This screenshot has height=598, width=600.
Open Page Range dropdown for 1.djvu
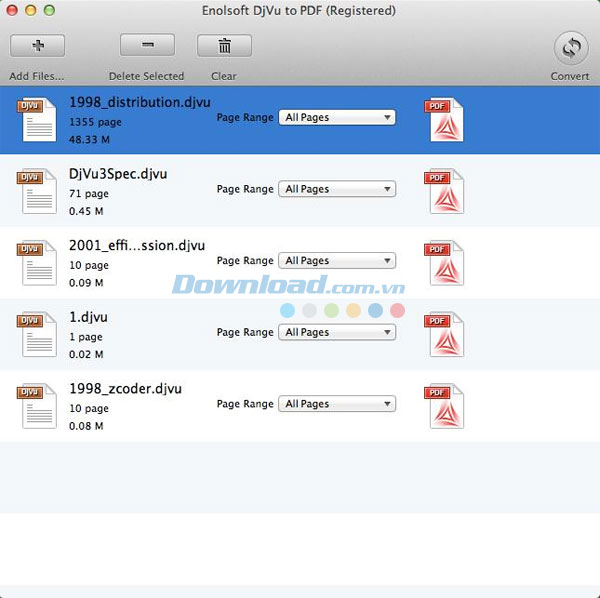tap(337, 332)
